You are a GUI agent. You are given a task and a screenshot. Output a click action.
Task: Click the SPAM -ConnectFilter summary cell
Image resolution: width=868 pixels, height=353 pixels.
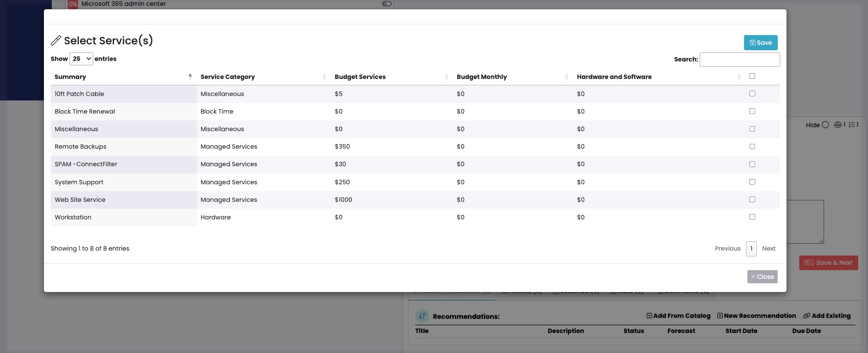tap(123, 164)
